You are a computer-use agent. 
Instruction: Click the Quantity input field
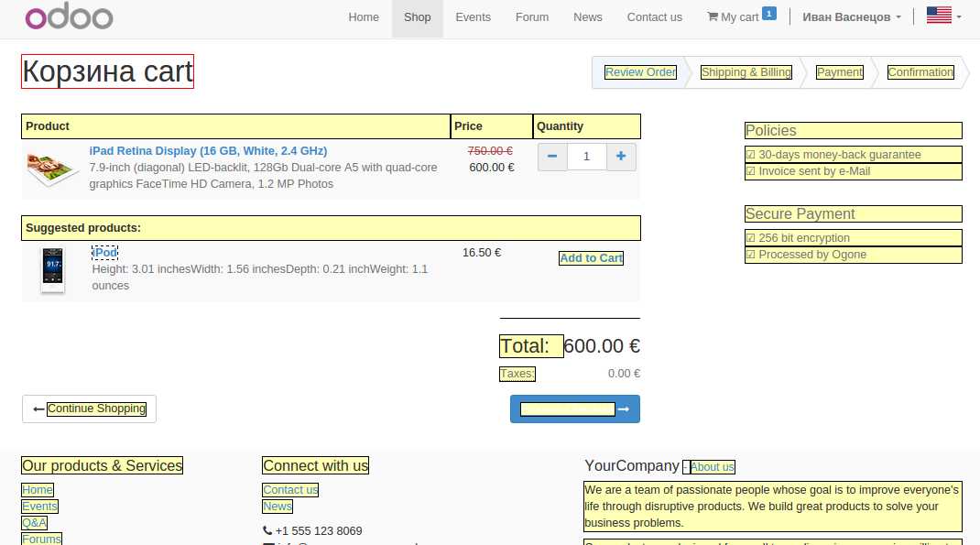click(587, 157)
